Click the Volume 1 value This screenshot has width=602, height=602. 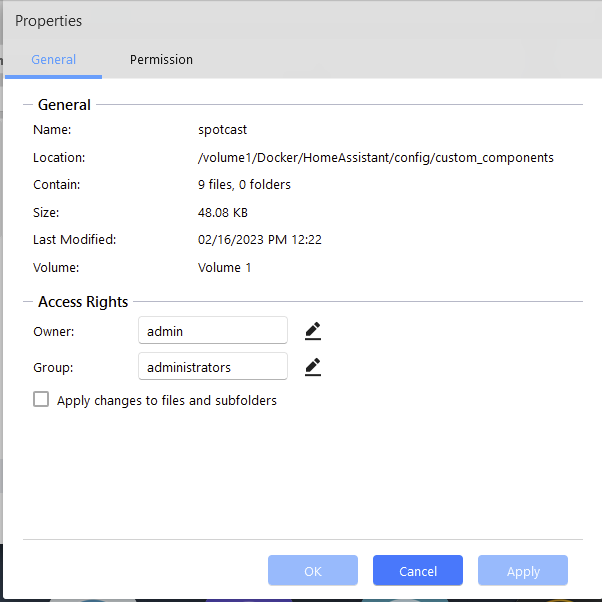224,268
